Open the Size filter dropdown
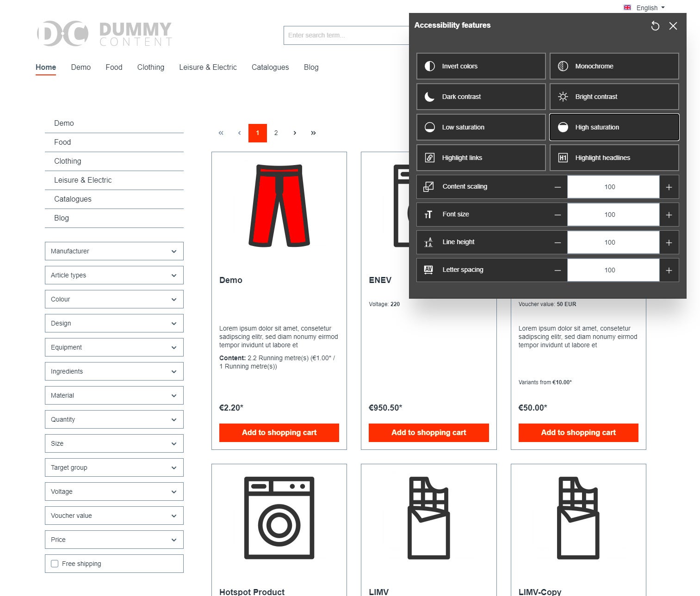Image resolution: width=700 pixels, height=596 pixels. [x=114, y=443]
